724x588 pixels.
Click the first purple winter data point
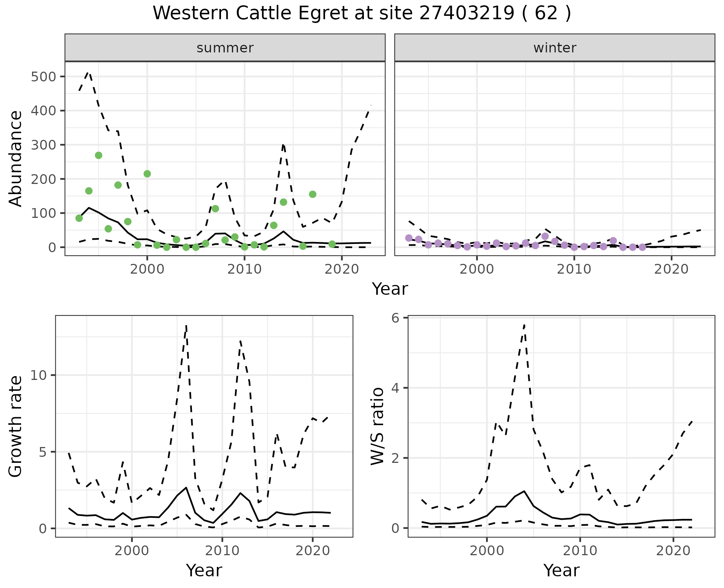click(x=409, y=238)
